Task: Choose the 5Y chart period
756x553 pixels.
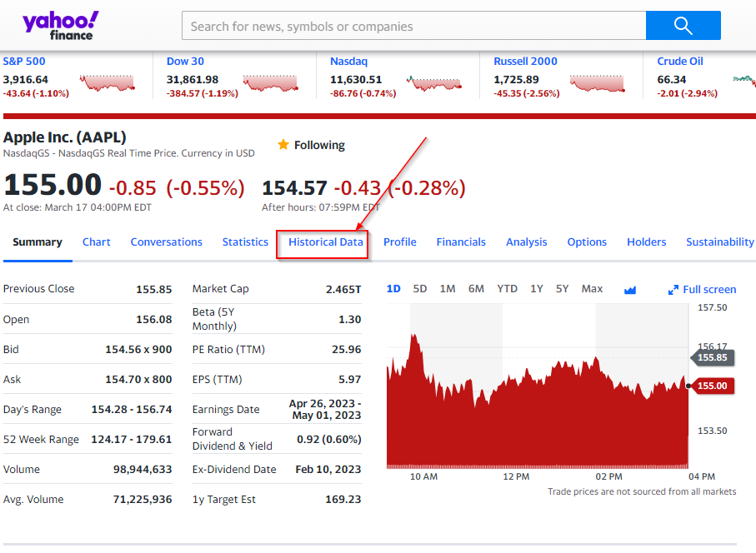Action: coord(562,287)
